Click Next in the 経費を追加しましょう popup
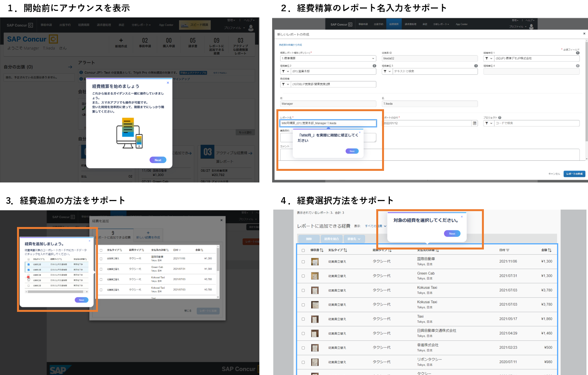The image size is (588, 375). pos(82,300)
